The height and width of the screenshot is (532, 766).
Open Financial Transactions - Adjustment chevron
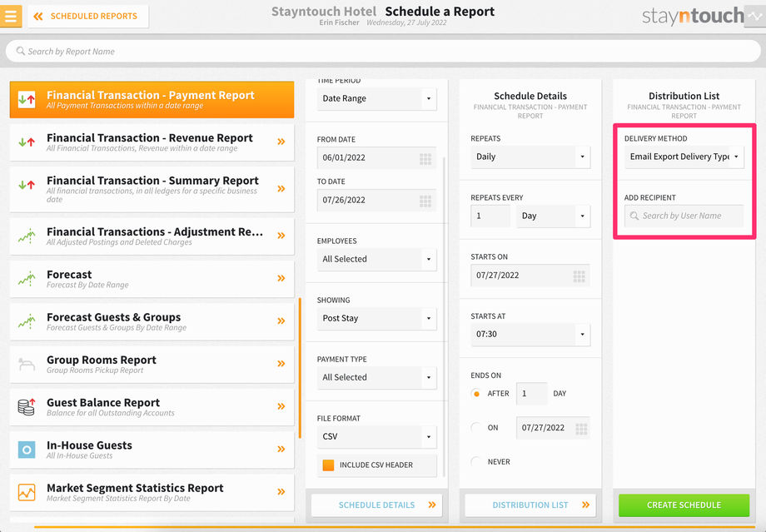coord(281,236)
